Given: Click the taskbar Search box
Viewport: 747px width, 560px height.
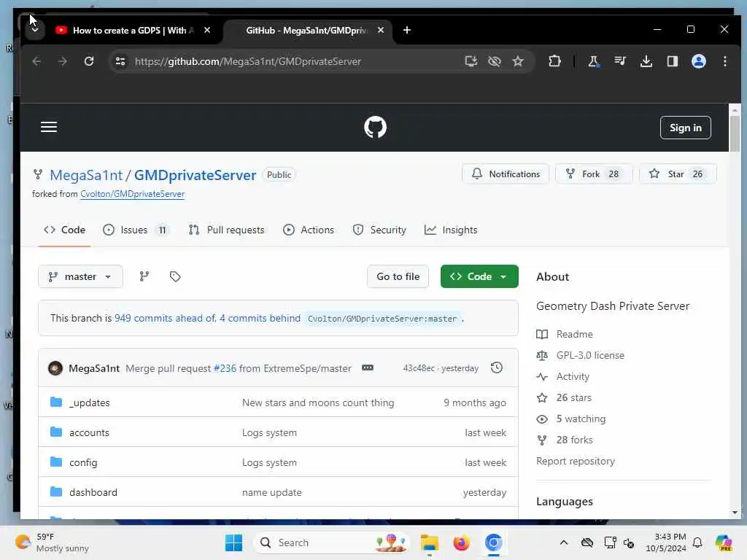Looking at the screenshot, I should tap(332, 542).
